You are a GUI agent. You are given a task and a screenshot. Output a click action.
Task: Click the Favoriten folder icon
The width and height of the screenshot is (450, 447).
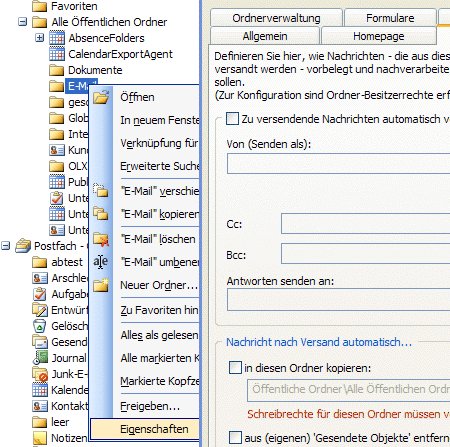pos(39,6)
